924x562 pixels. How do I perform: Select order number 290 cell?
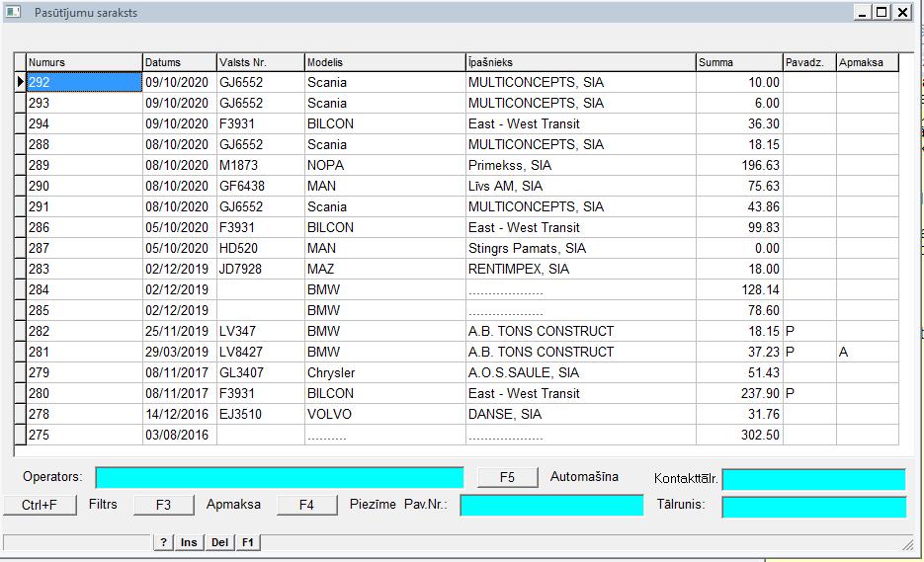click(84, 186)
